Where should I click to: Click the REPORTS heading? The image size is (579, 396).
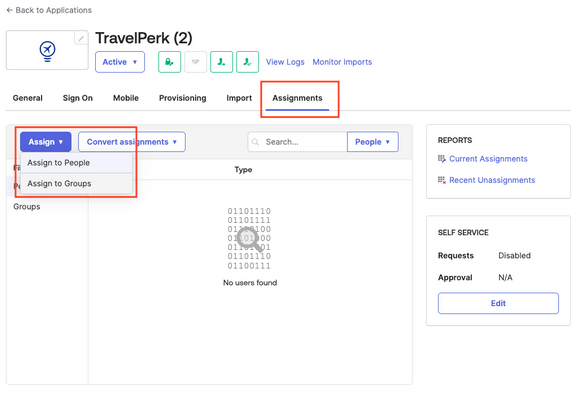455,140
